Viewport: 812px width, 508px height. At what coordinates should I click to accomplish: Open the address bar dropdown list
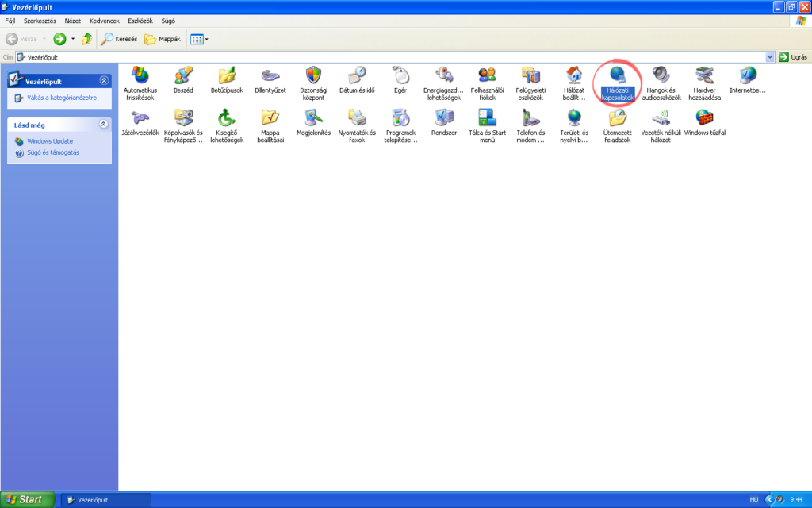[x=770, y=56]
